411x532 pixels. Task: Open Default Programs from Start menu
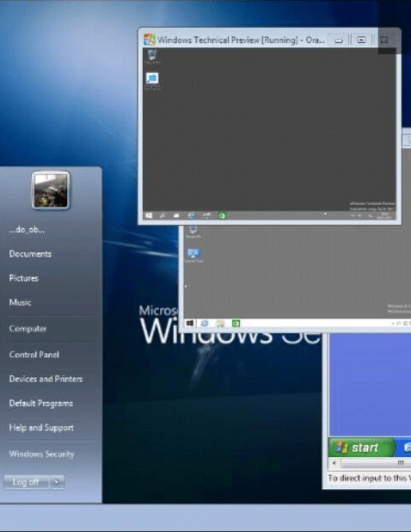pos(41,403)
